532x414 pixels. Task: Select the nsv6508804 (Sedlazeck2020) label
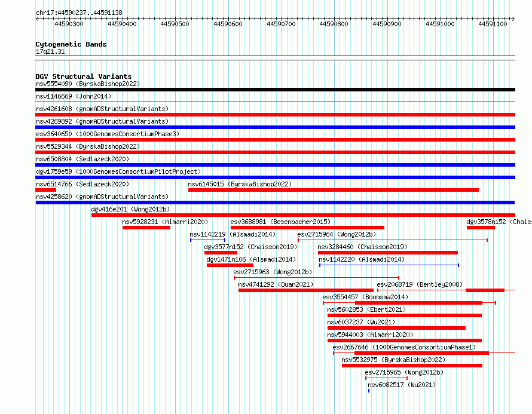(82, 159)
